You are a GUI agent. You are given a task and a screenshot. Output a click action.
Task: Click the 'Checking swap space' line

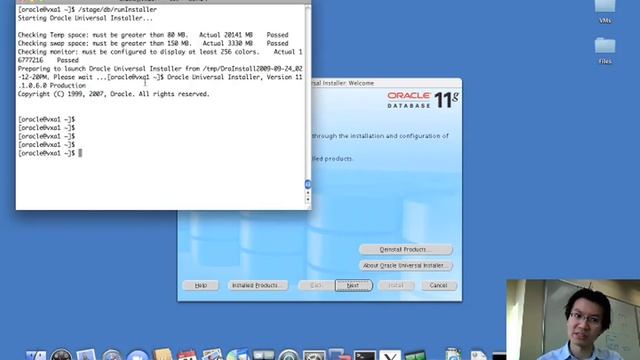153,43
